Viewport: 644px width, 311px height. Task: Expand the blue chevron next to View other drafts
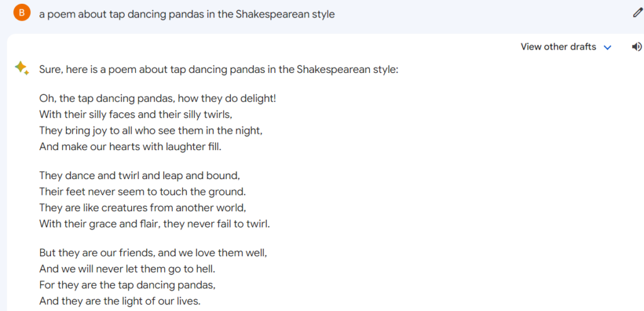[608, 48]
